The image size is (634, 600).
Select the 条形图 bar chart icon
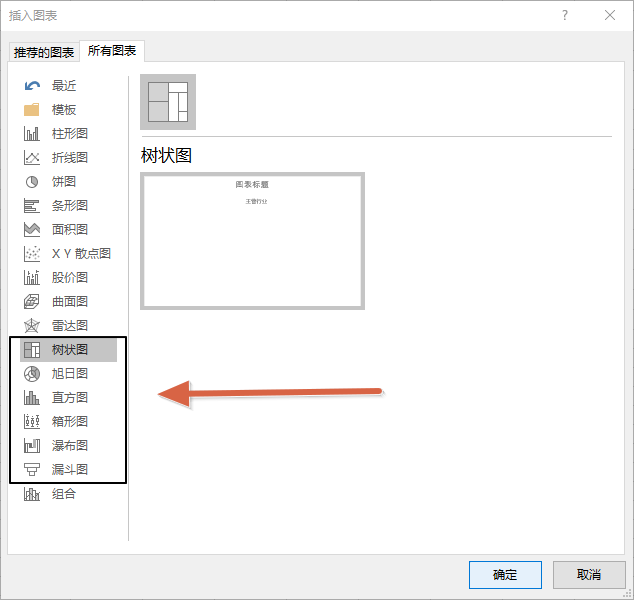coord(32,206)
